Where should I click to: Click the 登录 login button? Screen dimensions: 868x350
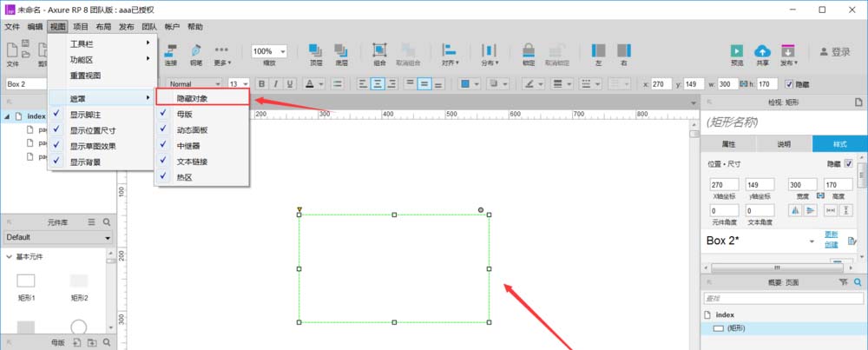click(x=835, y=51)
